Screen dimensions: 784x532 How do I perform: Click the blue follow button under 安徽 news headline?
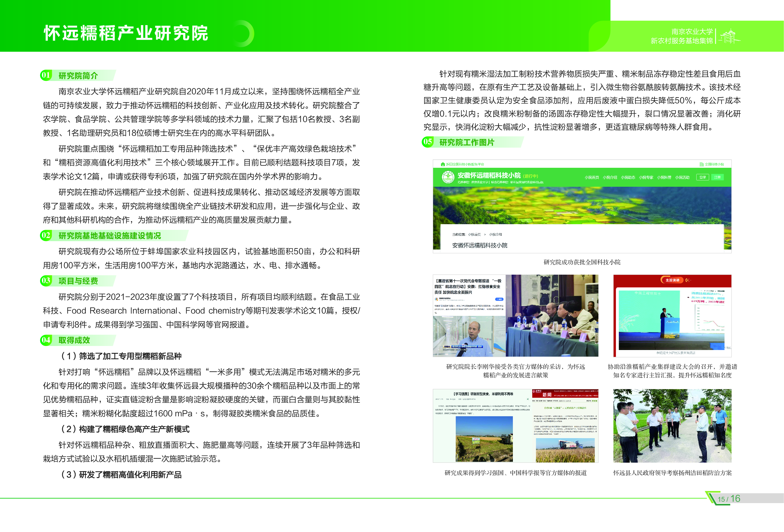[x=499, y=299]
